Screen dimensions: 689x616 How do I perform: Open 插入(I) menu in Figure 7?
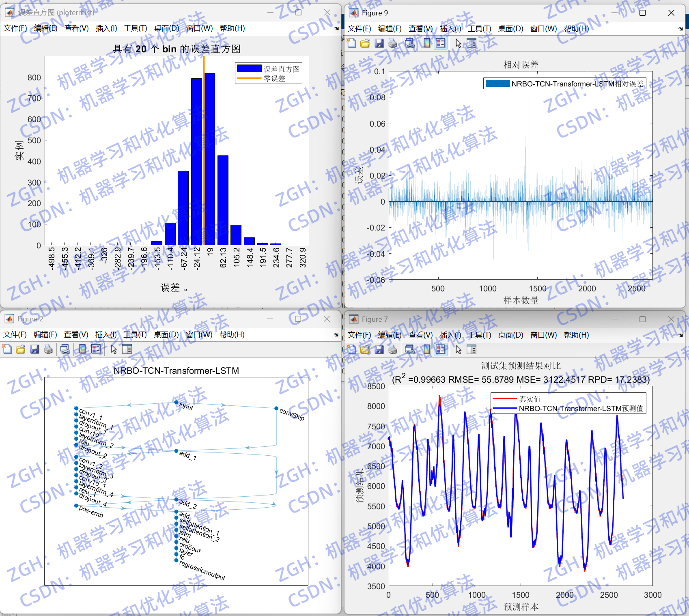pyautogui.click(x=450, y=335)
